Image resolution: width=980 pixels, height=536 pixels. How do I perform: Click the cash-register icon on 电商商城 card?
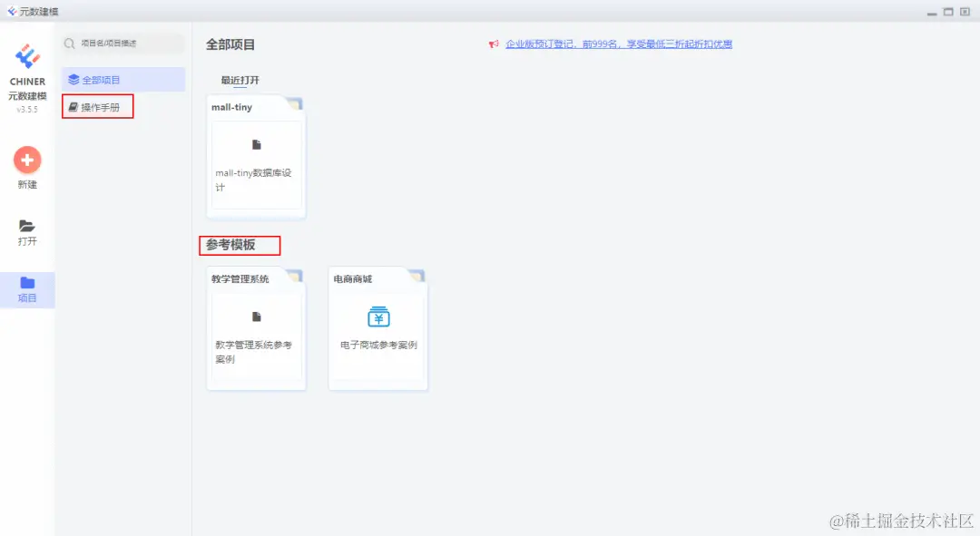click(x=377, y=317)
